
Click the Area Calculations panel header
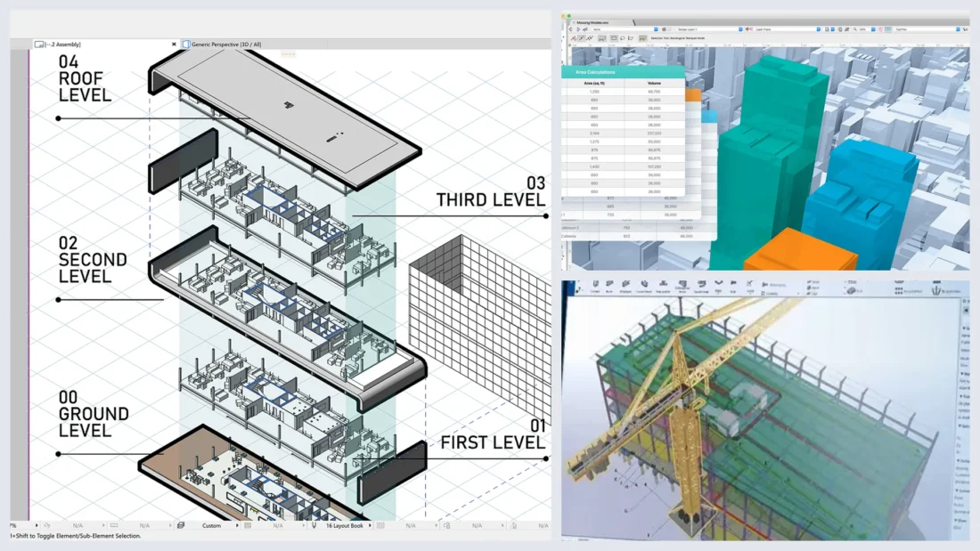623,72
